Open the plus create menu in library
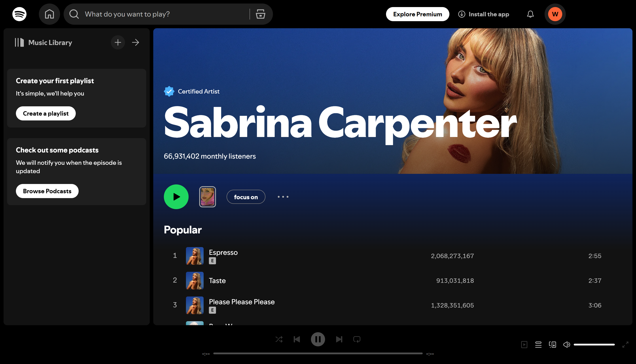The width and height of the screenshot is (636, 364). [118, 43]
